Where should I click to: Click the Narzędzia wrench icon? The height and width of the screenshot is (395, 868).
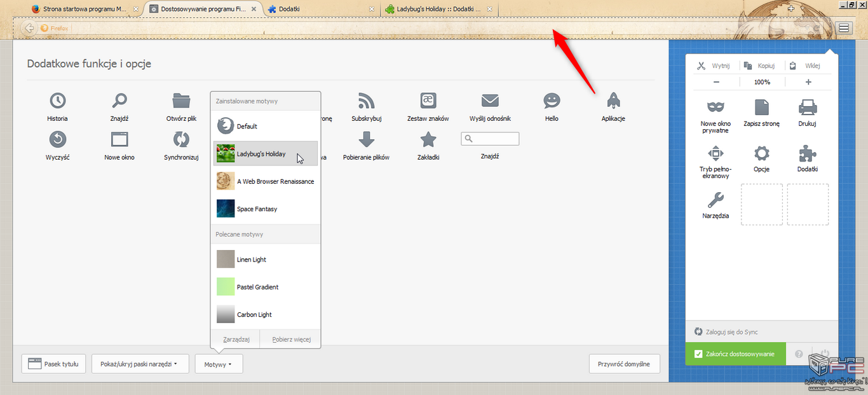715,200
